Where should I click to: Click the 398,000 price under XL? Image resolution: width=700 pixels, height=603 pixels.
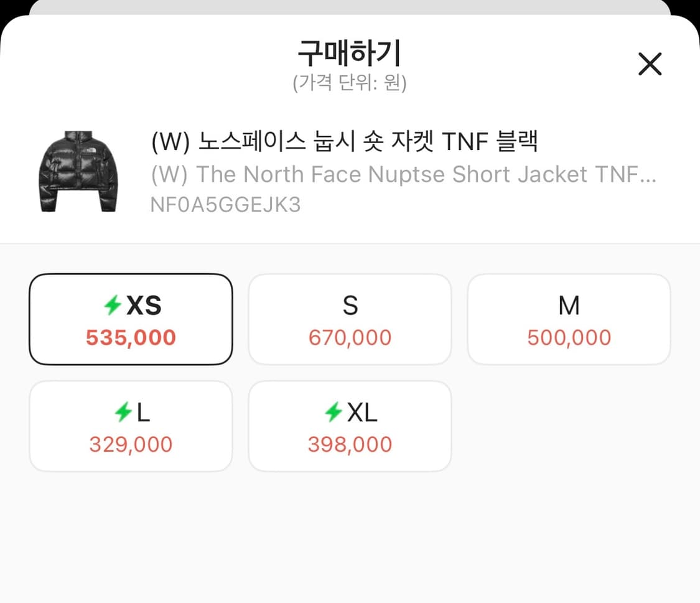pos(350,444)
